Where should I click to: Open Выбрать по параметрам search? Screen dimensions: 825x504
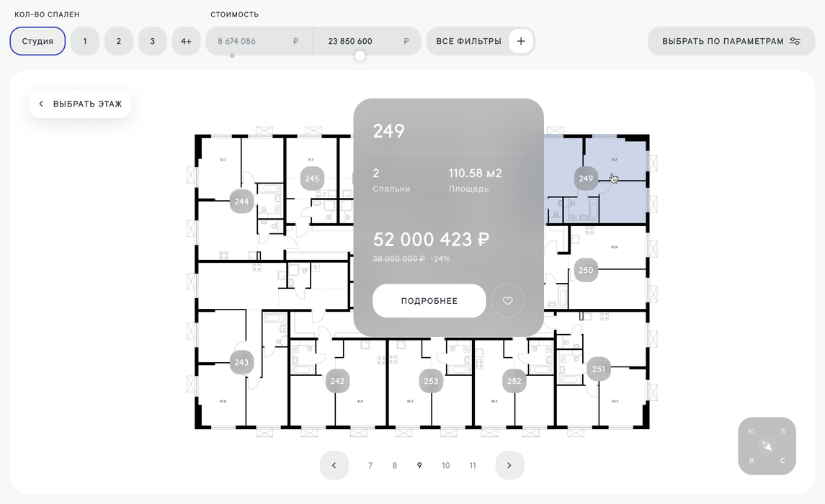click(x=731, y=41)
